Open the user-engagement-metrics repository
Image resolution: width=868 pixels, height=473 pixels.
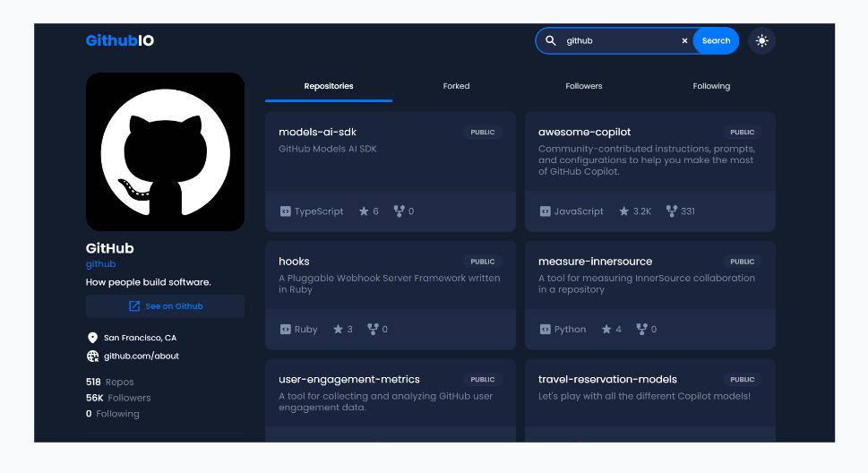coord(349,380)
